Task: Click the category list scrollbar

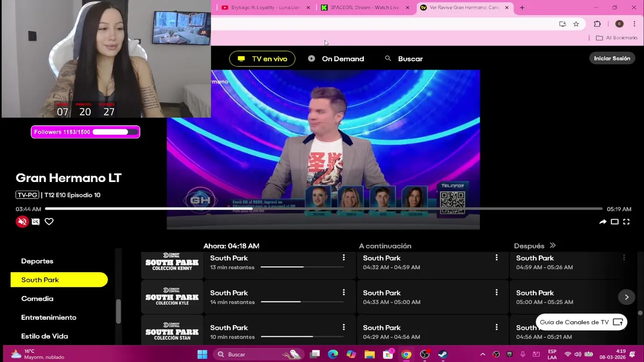Action: click(118, 312)
